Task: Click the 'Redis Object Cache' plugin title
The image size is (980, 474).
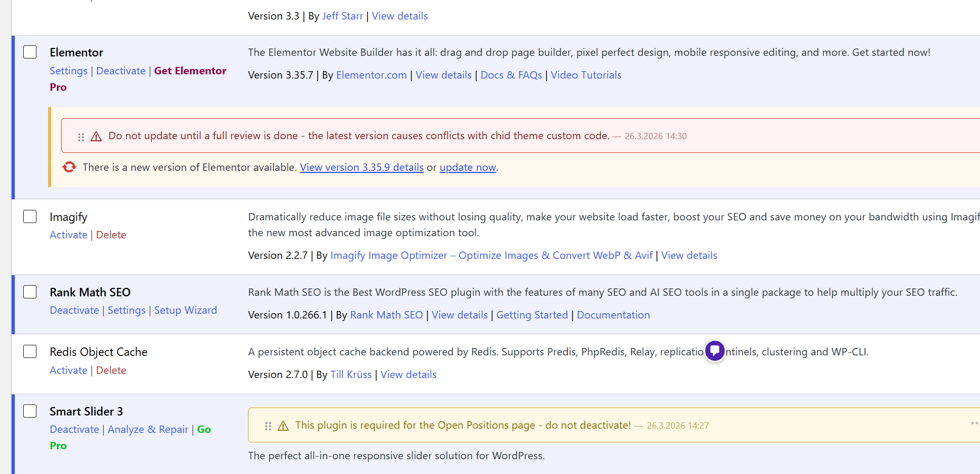Action: [x=99, y=352]
